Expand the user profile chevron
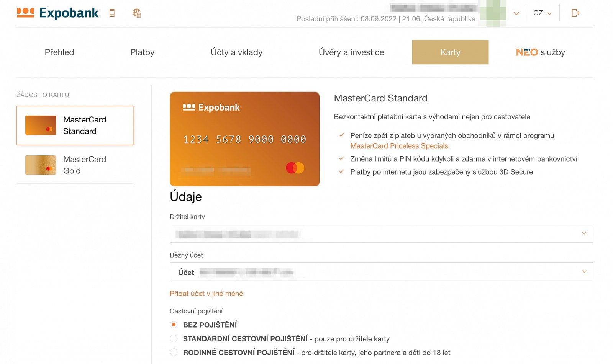613x364 pixels. [516, 13]
